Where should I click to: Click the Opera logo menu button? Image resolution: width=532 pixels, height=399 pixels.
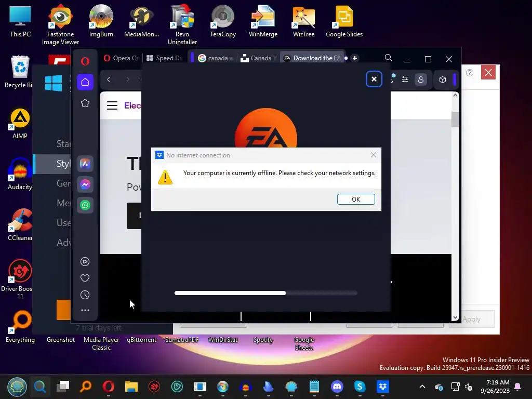tap(85, 61)
